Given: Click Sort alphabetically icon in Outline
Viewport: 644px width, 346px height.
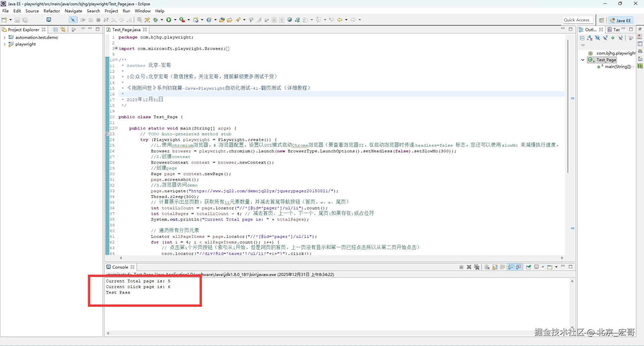Looking at the screenshot, I should [x=590, y=38].
